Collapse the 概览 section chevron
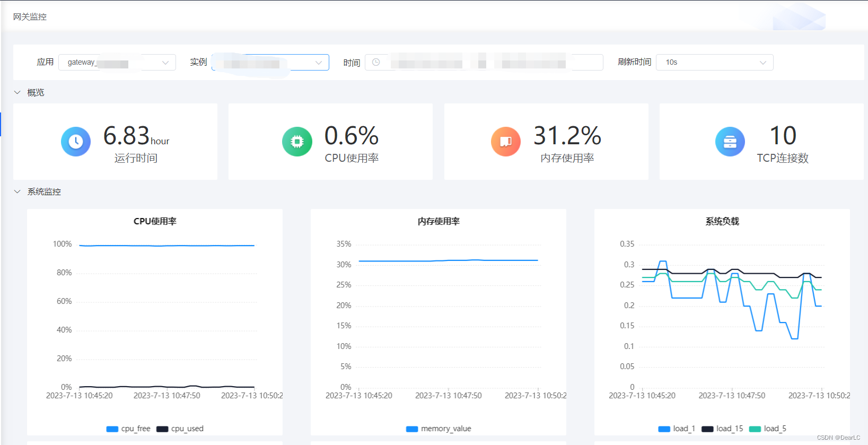 [x=17, y=92]
